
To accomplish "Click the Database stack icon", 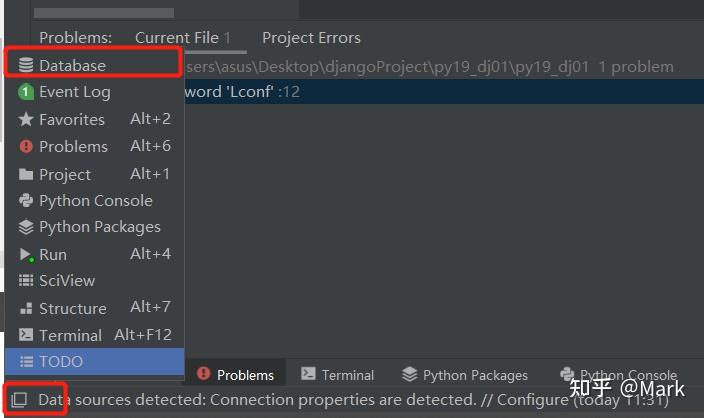I will click(x=26, y=66).
